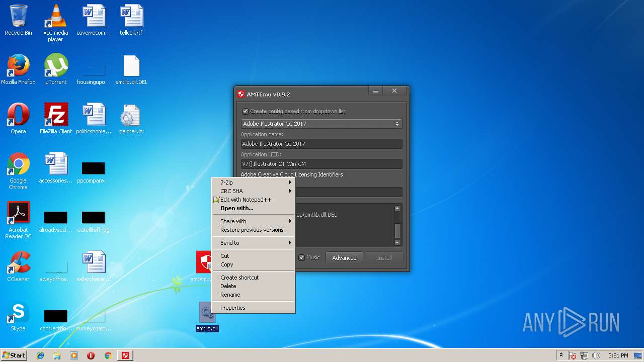644x362 pixels.
Task: Click the Application LEID field
Action: [x=321, y=164]
